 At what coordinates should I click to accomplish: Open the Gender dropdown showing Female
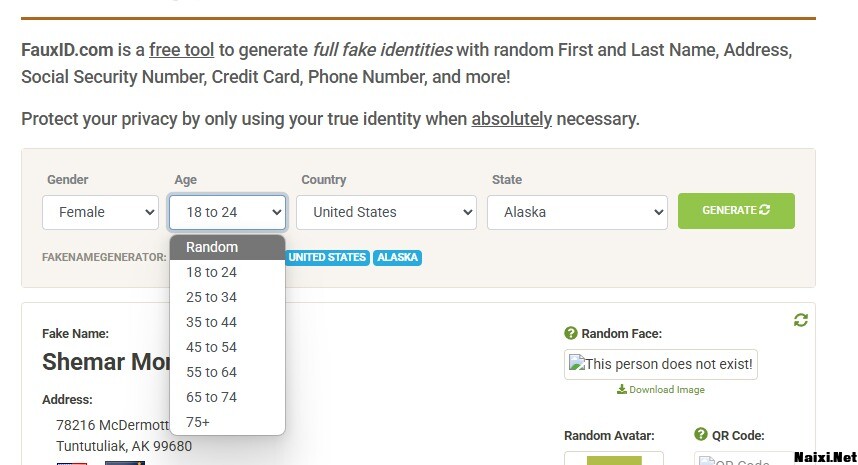coord(100,212)
